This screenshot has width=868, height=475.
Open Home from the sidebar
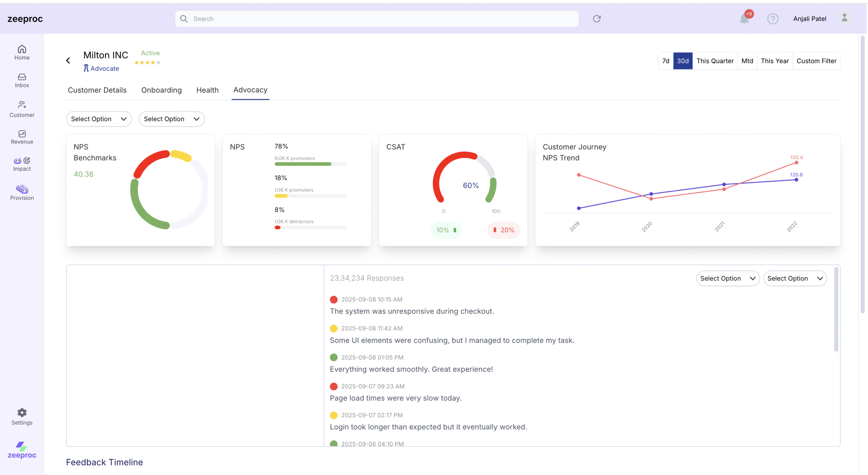point(22,53)
